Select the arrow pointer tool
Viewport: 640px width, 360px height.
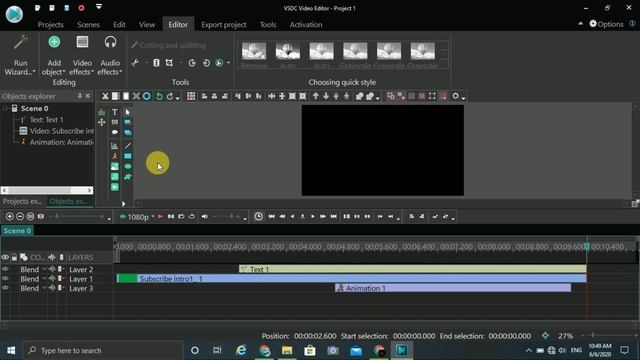click(128, 112)
